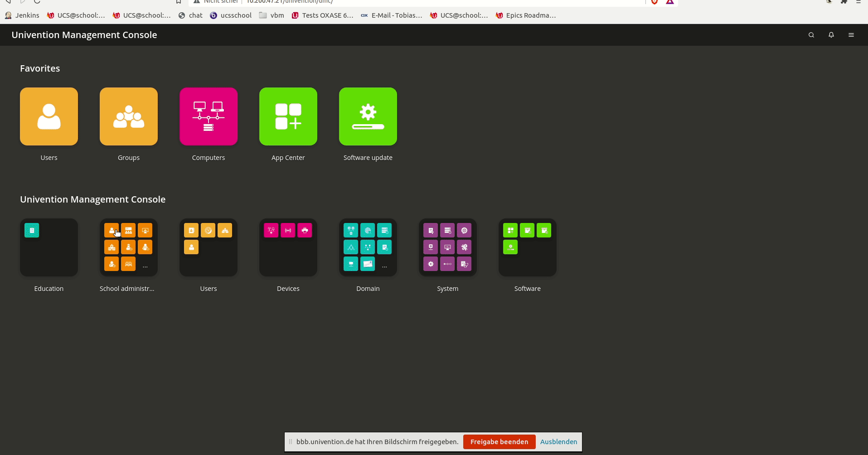Open the Computers module tile
Viewport: 868px width, 455px height.
[x=209, y=116]
